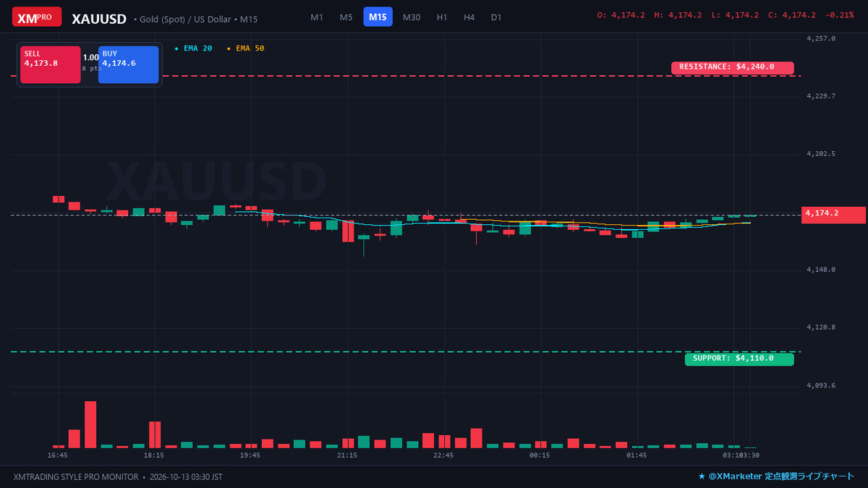Image resolution: width=868 pixels, height=488 pixels.
Task: Click the close price C: 4,174.2
Action: (792, 15)
